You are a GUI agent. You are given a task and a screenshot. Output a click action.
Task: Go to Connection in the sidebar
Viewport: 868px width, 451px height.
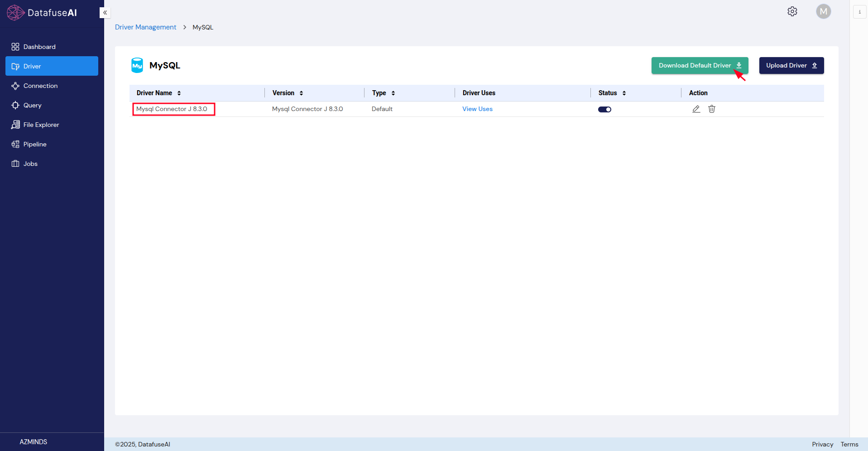pos(40,86)
